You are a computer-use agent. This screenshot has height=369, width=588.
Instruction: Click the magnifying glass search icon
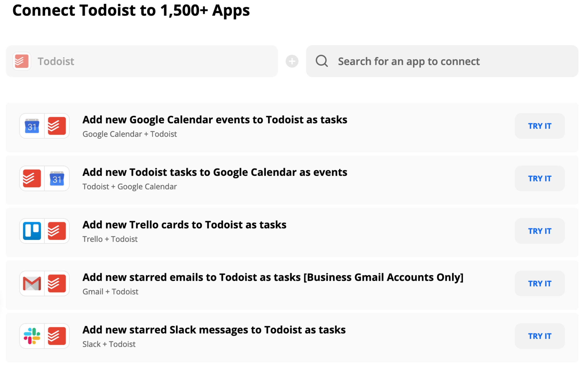[322, 61]
